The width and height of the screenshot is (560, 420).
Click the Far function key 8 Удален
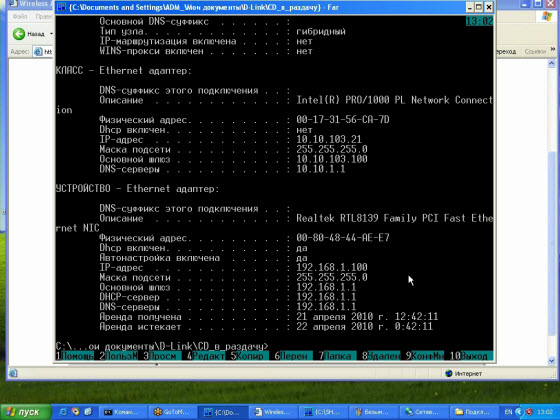pyautogui.click(x=381, y=356)
